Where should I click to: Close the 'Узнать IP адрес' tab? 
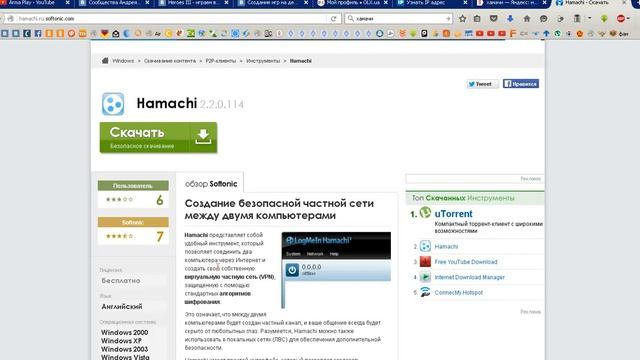pyautogui.click(x=465, y=3)
